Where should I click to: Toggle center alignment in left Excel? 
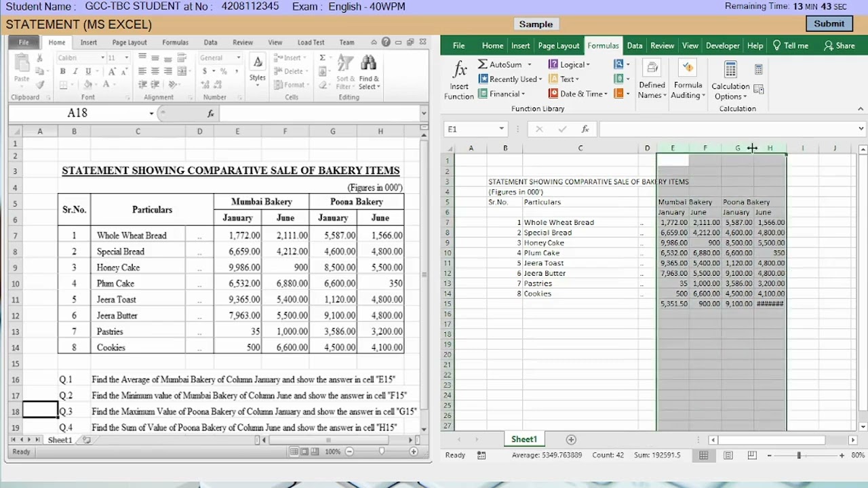[155, 71]
